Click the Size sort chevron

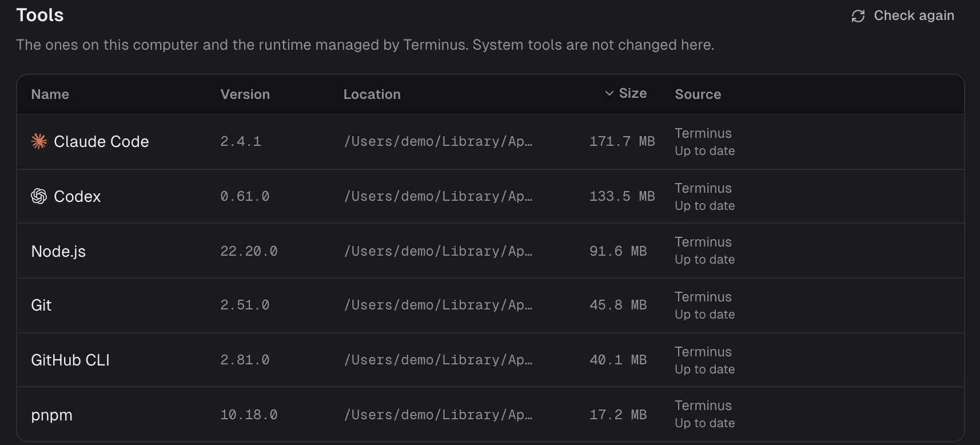pyautogui.click(x=609, y=93)
